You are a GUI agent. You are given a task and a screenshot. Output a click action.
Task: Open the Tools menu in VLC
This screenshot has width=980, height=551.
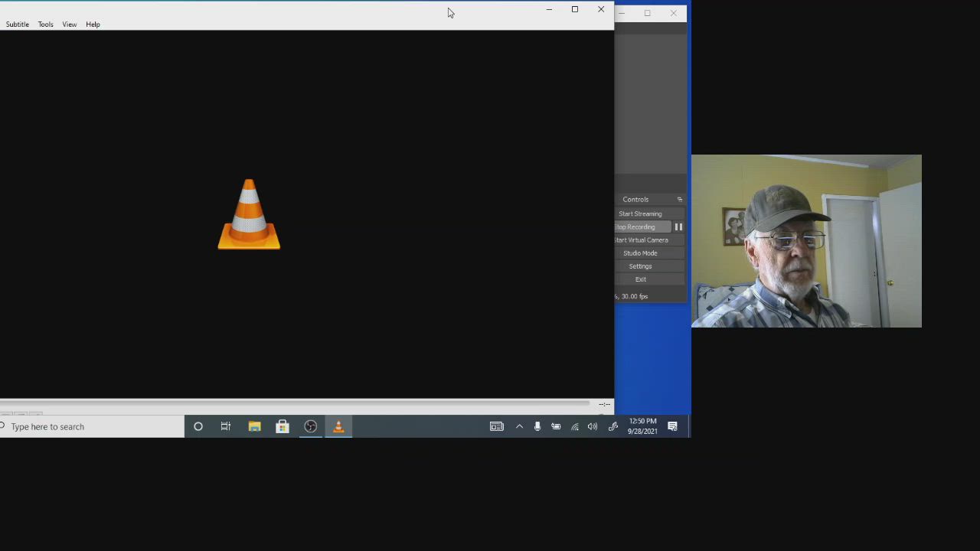point(46,24)
